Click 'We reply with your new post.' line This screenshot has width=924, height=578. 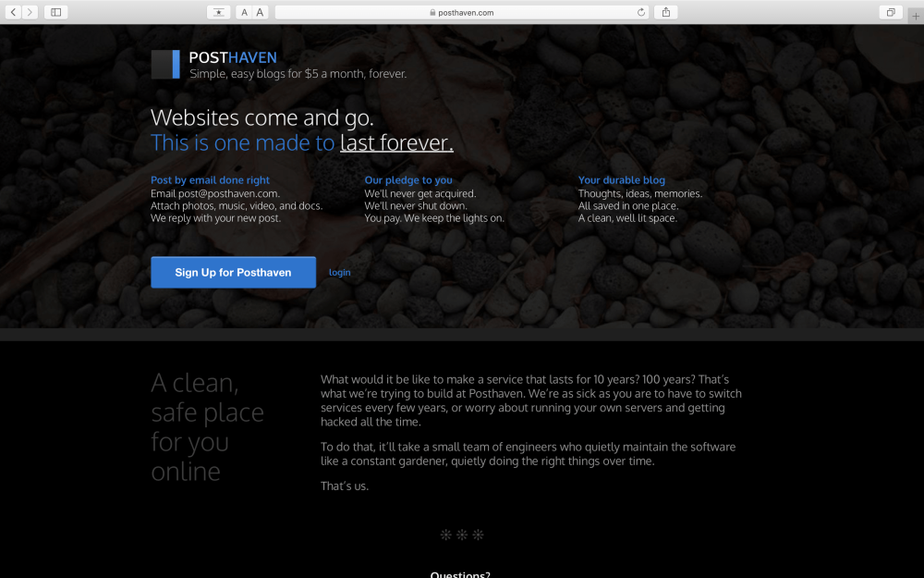pos(215,218)
